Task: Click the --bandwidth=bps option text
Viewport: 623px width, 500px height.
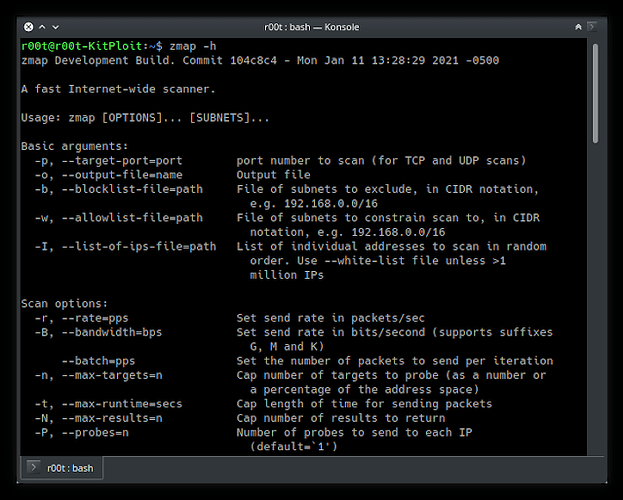Action: (112, 332)
